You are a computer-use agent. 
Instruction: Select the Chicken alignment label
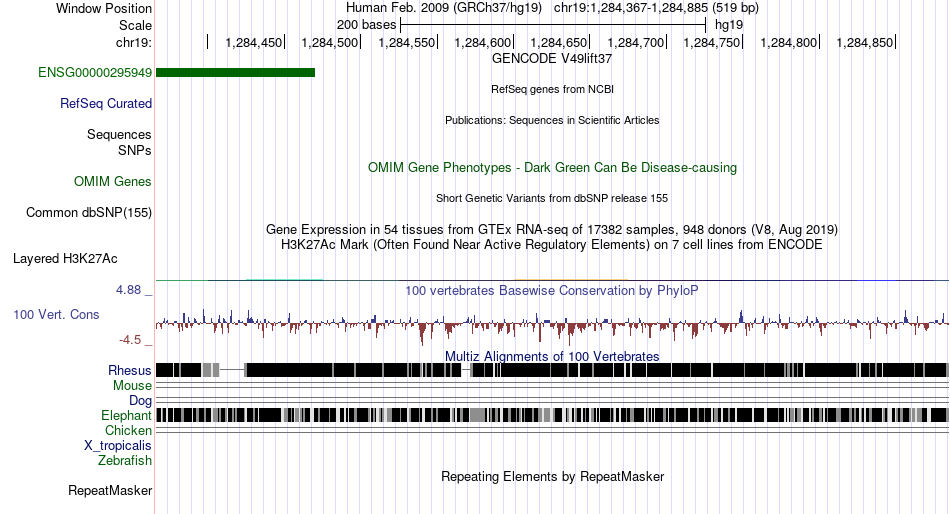tap(128, 430)
